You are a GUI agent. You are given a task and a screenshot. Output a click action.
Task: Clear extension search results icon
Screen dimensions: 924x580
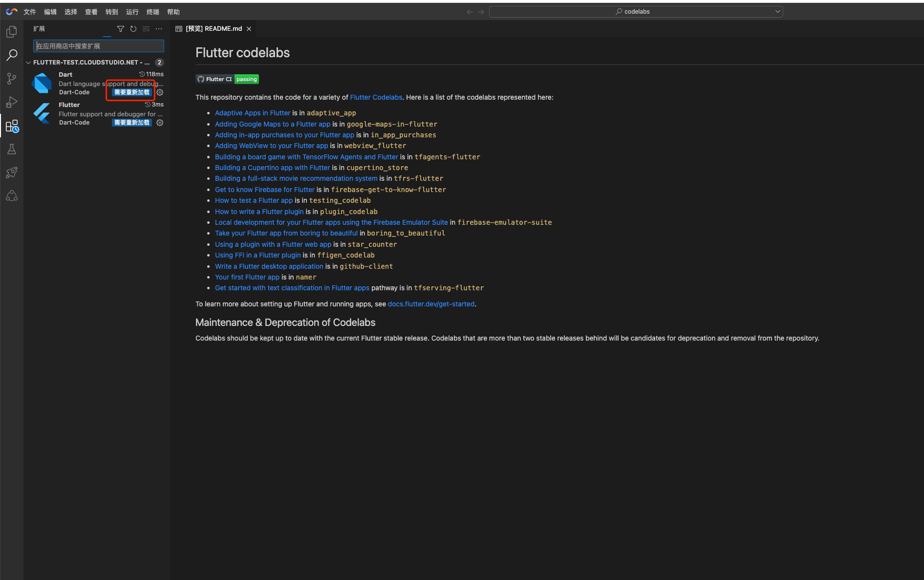[x=146, y=29]
